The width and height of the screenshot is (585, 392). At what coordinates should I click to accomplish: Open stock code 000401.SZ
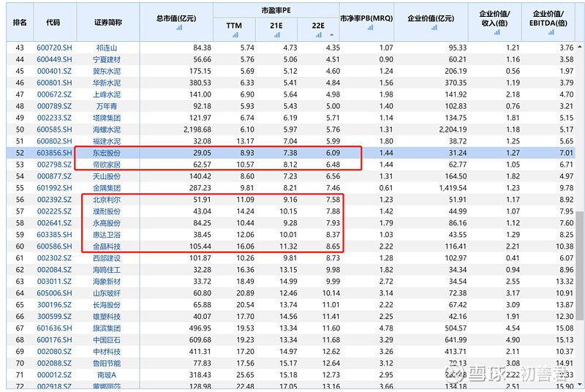coord(54,71)
